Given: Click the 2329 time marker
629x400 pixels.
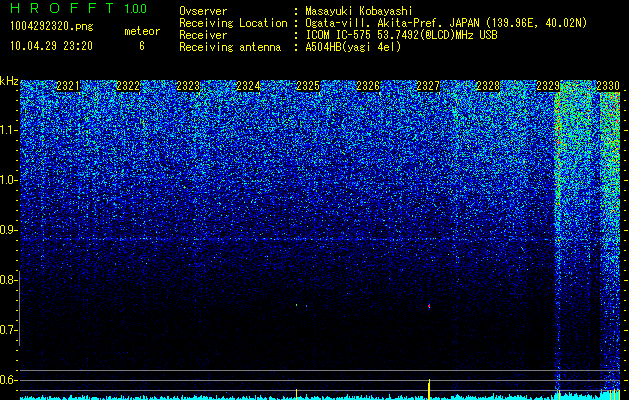Looking at the screenshot, I should (548, 86).
